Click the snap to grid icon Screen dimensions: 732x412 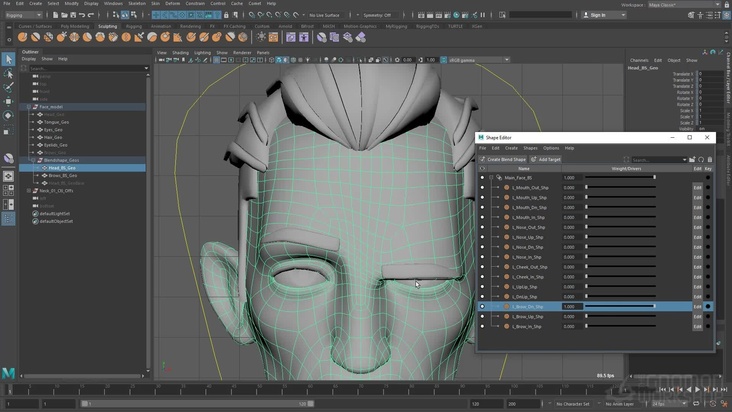(x=252, y=15)
